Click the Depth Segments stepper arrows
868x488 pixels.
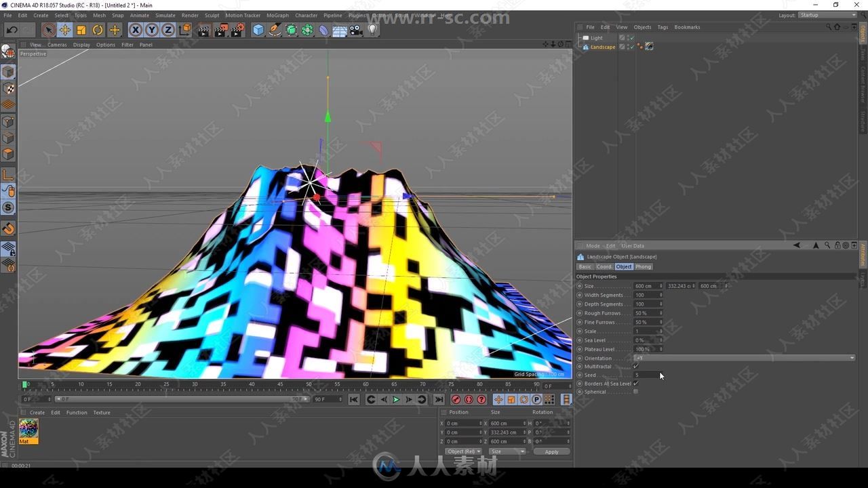tap(661, 304)
